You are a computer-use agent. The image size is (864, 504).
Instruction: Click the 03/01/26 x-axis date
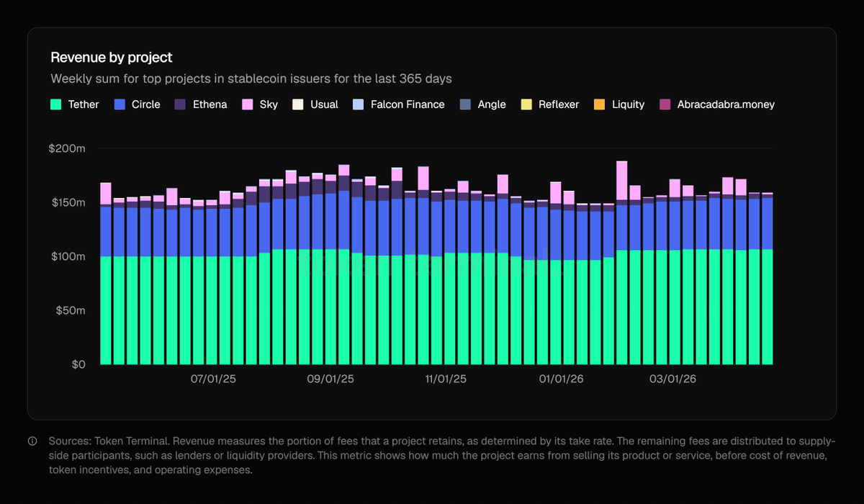coord(672,378)
